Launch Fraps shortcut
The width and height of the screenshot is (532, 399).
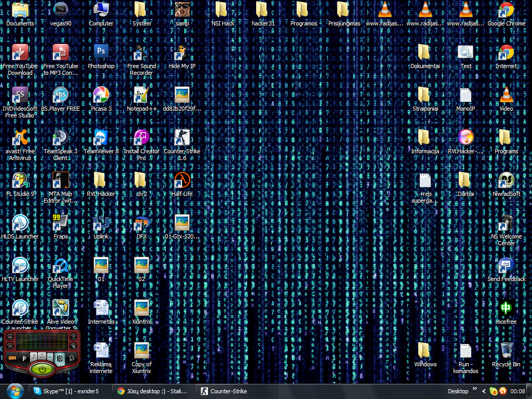(60, 228)
